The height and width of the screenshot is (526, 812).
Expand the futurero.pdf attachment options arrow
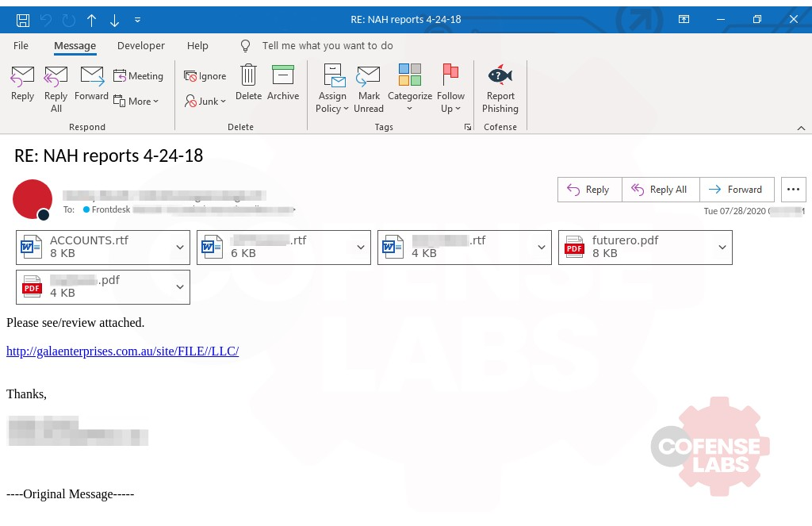point(722,248)
